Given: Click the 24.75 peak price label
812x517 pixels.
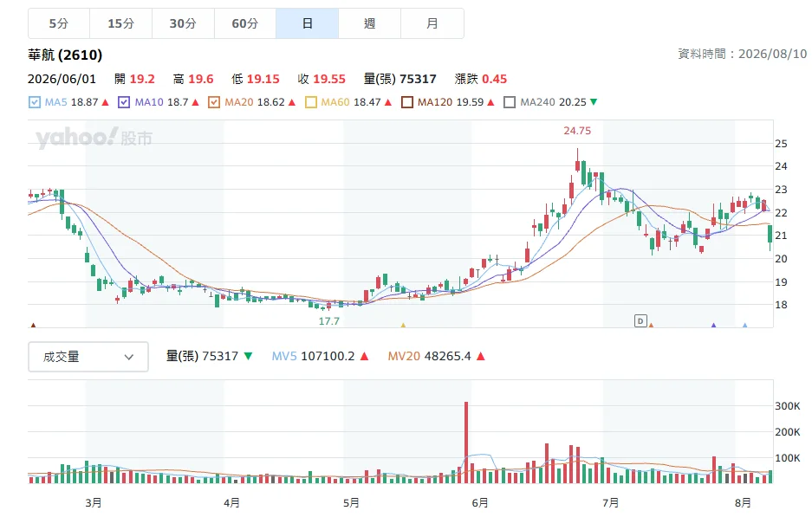Looking at the screenshot, I should tap(577, 131).
